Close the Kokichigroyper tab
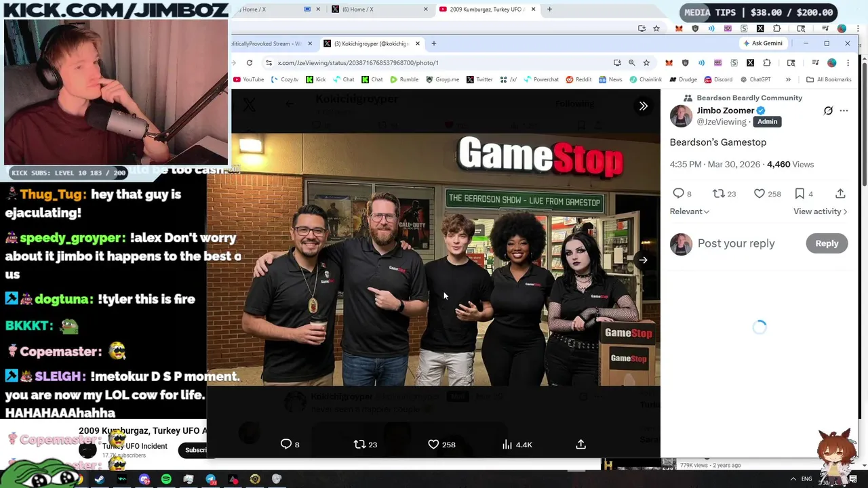 point(417,43)
